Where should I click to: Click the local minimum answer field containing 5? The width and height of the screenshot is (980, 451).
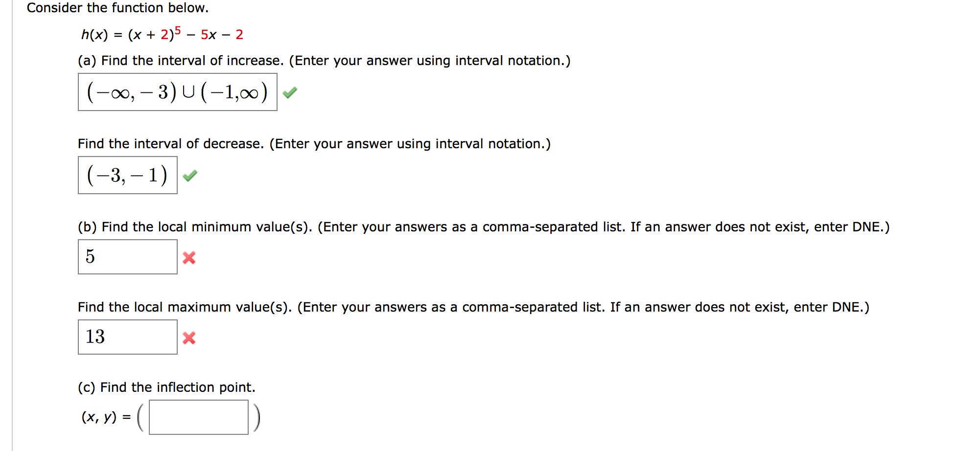pos(127,257)
